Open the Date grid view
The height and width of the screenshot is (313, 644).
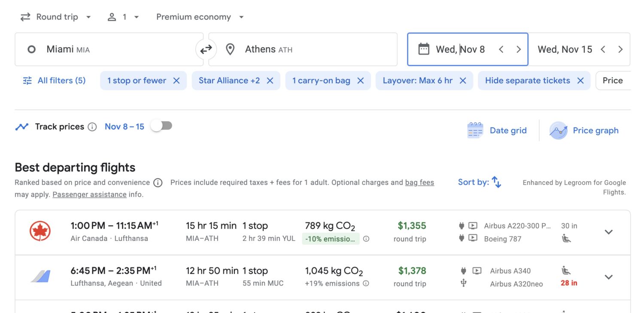click(x=497, y=130)
